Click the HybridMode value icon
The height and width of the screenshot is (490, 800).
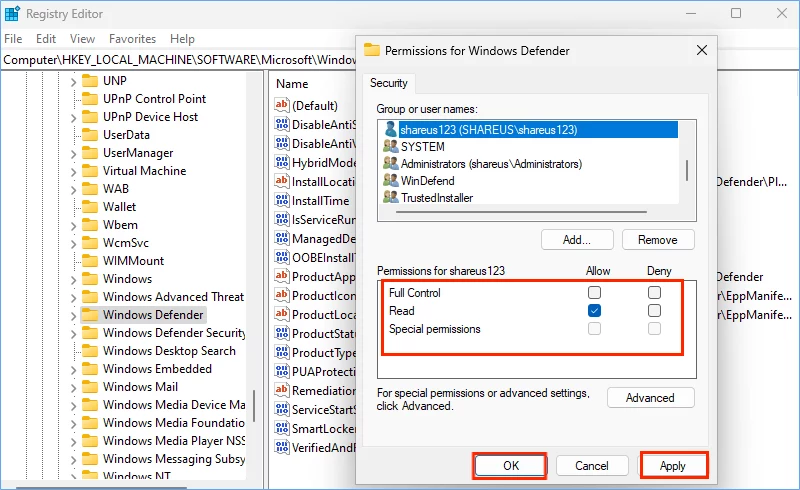click(282, 162)
